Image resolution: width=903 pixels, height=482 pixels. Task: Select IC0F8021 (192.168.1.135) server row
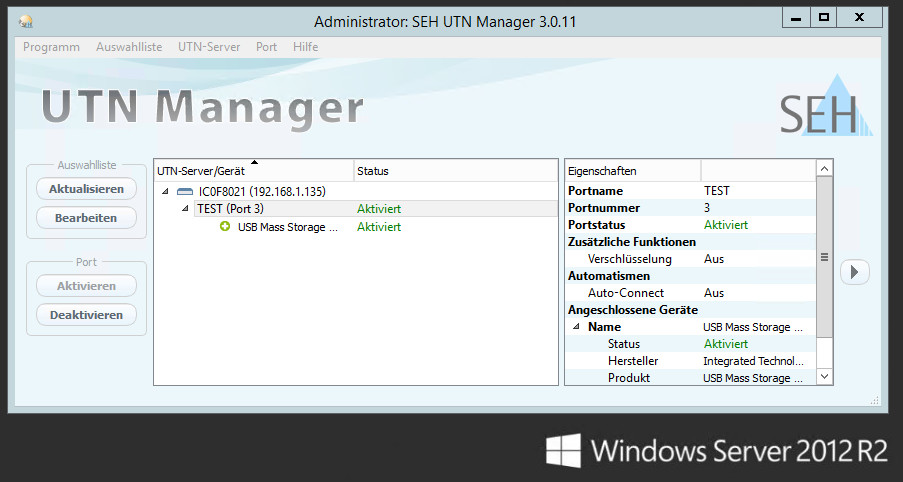pyautogui.click(x=356, y=191)
